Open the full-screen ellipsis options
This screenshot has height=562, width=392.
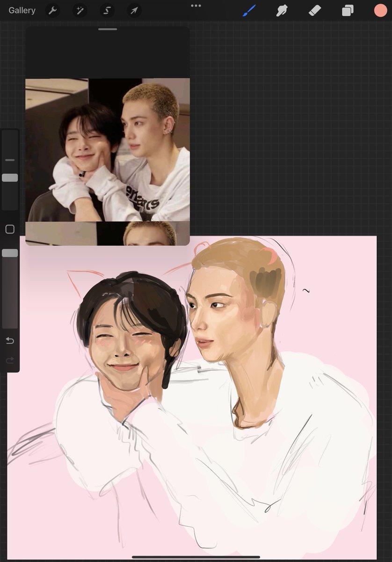196,6
